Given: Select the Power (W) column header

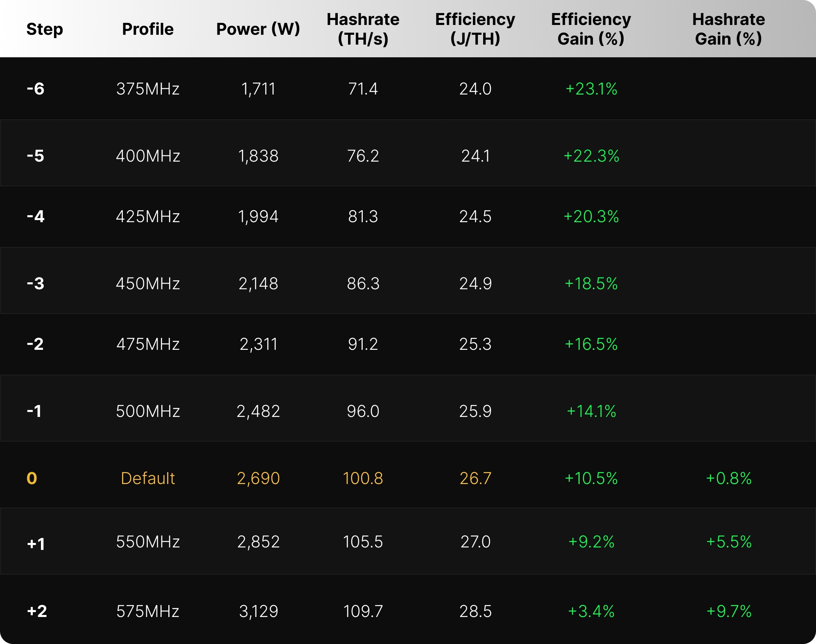Looking at the screenshot, I should pyautogui.click(x=258, y=29).
